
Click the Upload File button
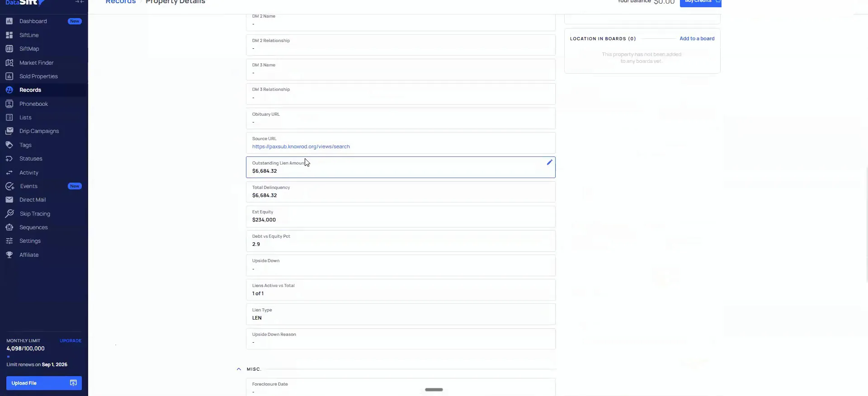click(44, 383)
